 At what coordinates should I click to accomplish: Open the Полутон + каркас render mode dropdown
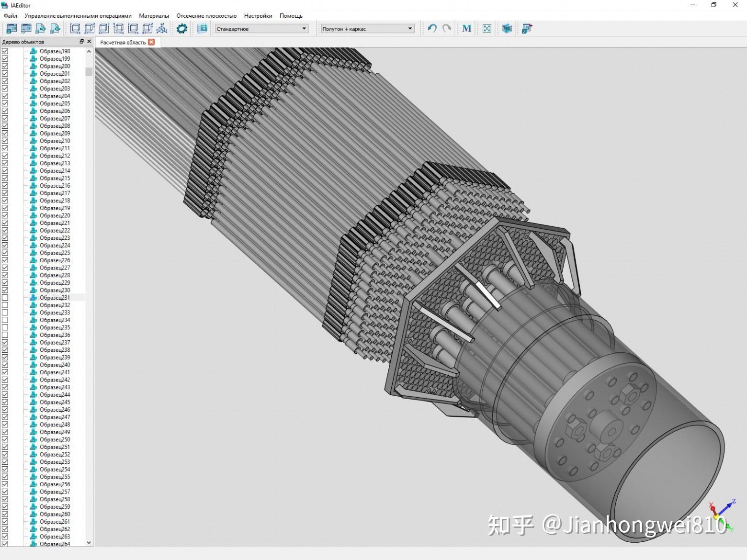tap(366, 28)
